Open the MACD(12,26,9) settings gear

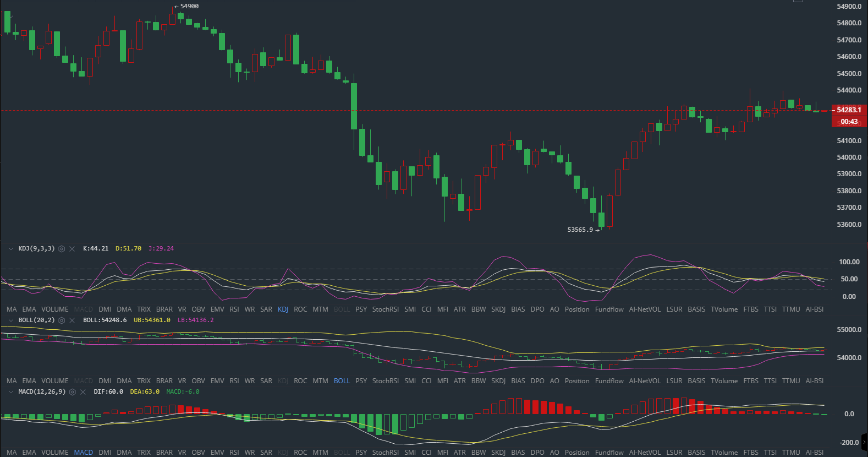click(72, 392)
